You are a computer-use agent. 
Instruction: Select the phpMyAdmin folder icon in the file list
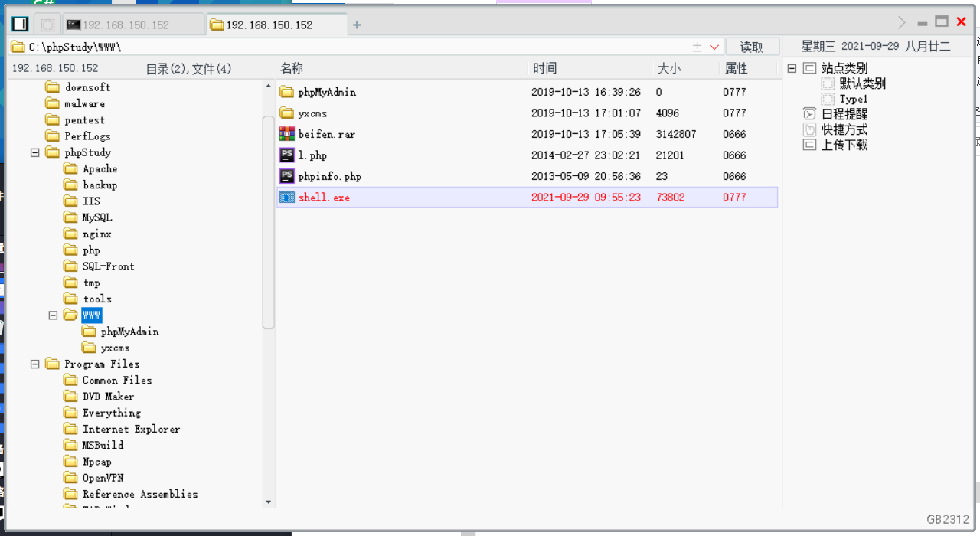pyautogui.click(x=287, y=92)
